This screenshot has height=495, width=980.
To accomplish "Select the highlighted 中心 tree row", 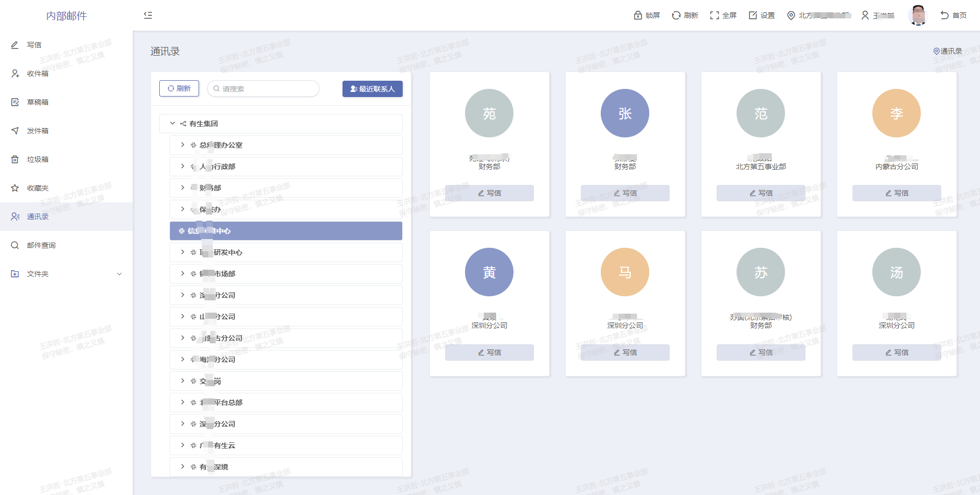I will point(286,231).
